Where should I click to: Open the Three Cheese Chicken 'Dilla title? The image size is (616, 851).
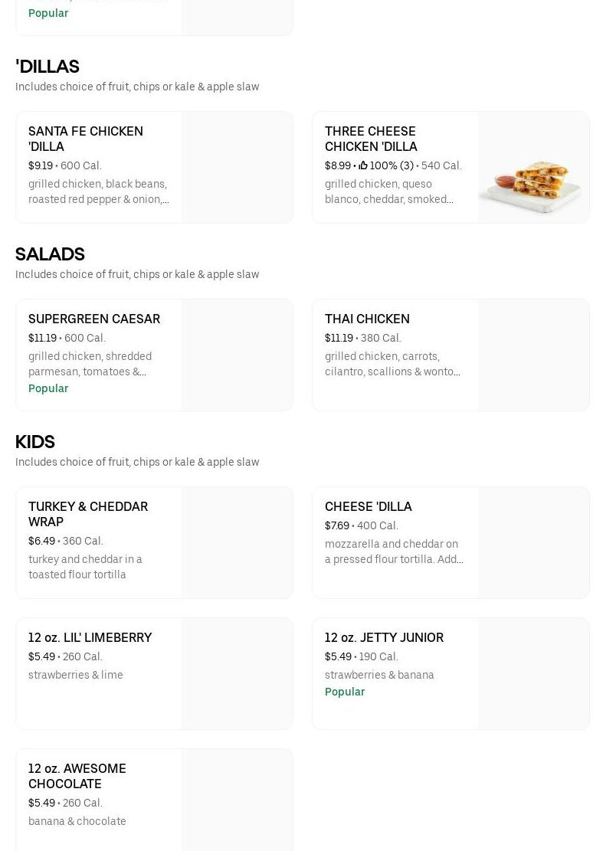tap(371, 139)
